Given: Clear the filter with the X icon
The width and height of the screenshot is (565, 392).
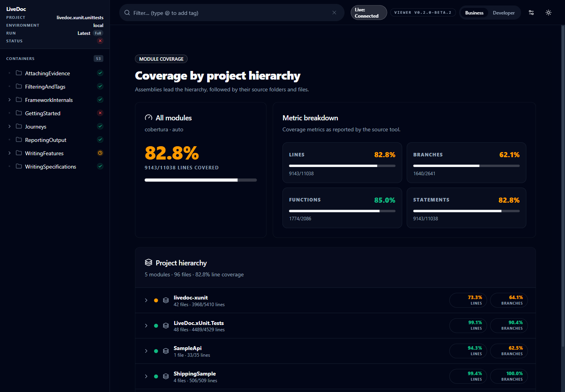Looking at the screenshot, I should (x=334, y=13).
